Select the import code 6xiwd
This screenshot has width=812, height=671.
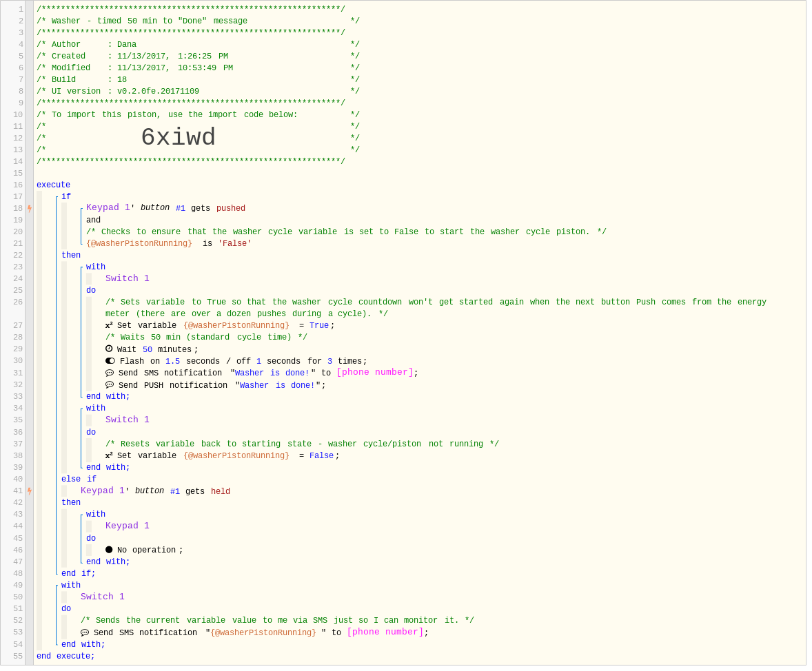(178, 138)
